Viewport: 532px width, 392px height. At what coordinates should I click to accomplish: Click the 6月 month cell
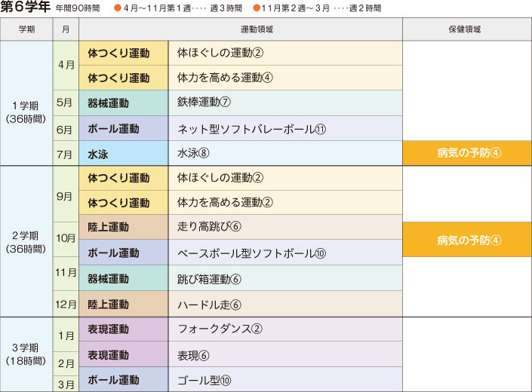point(66,128)
